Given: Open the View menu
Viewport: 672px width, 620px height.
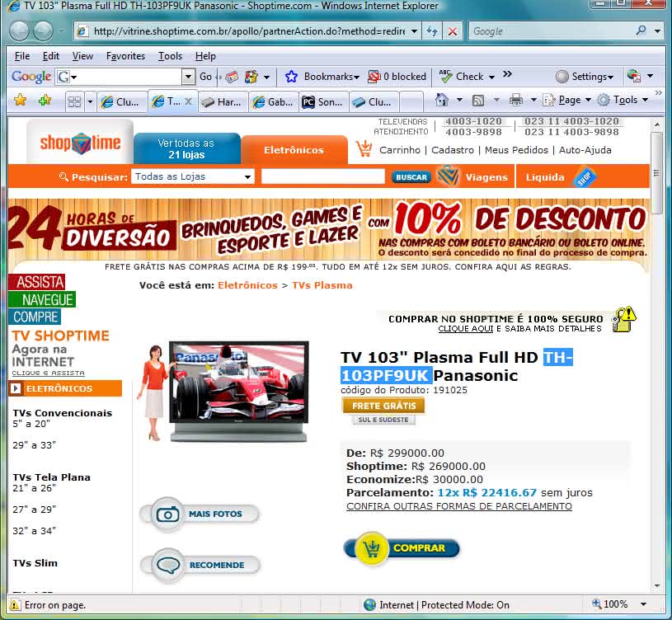Looking at the screenshot, I should click(82, 56).
